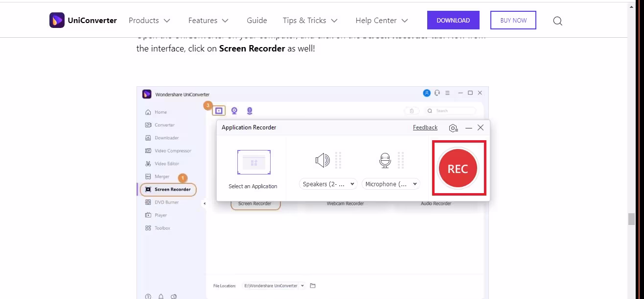Screen dimensions: 644x299
Task: Open the Microphone device dropdown
Action: 391,184
